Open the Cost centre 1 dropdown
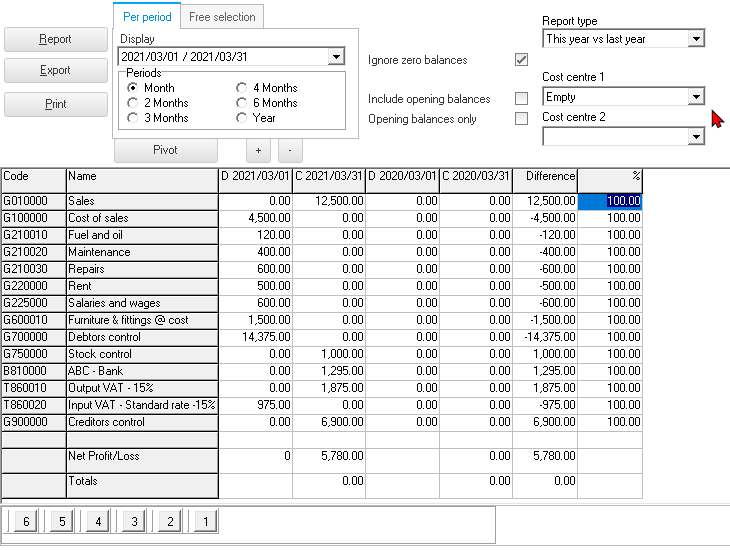730x550 pixels. click(696, 97)
